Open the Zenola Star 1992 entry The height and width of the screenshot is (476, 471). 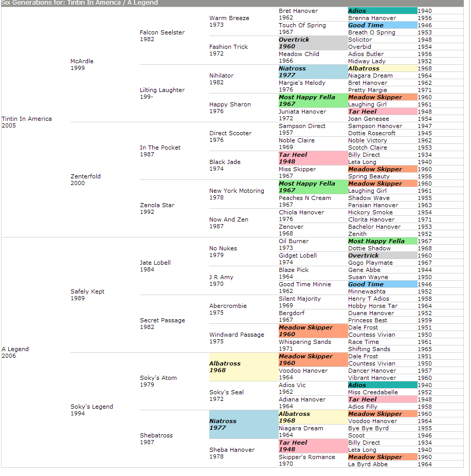(x=157, y=205)
